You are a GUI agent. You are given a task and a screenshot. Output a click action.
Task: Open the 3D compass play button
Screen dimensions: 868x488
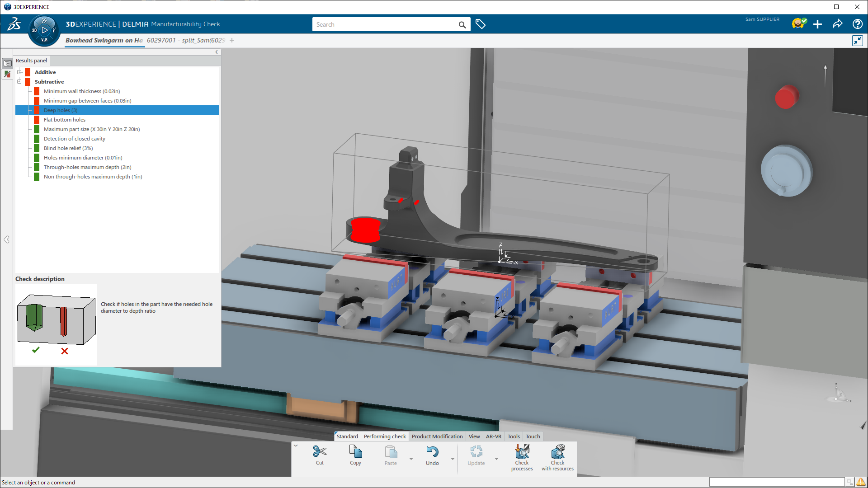(44, 30)
